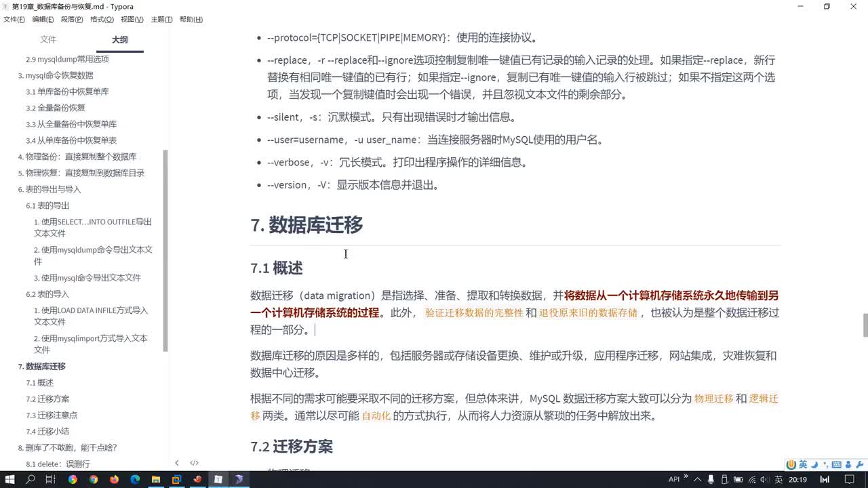Open IME user account icon
This screenshot has width=868, height=488.
point(848,464)
